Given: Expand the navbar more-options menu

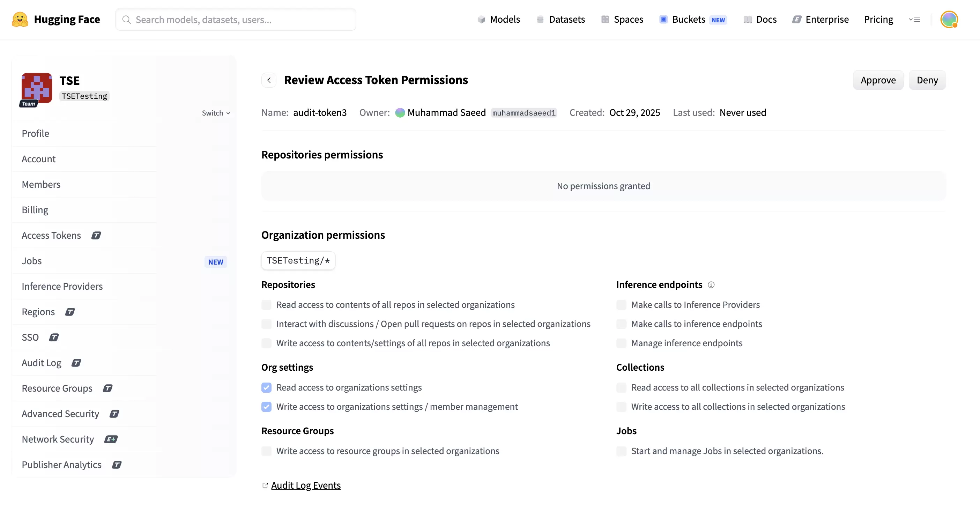Looking at the screenshot, I should coord(914,20).
